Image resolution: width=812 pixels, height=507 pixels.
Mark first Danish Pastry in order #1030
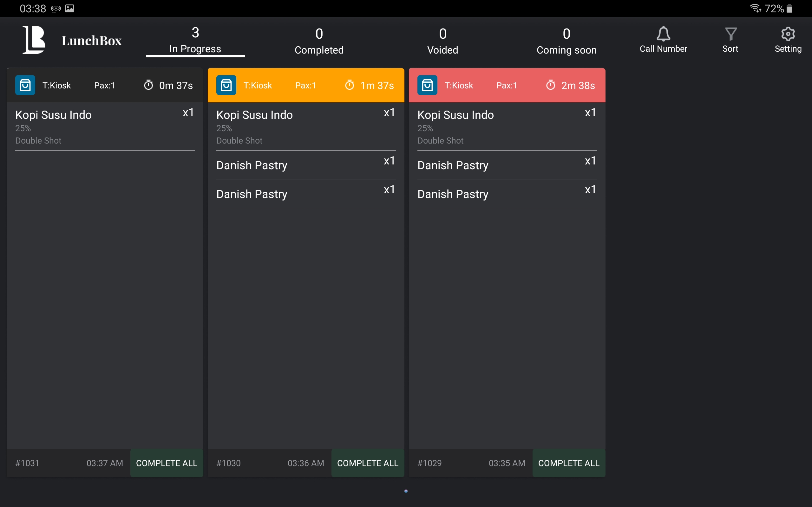point(306,165)
